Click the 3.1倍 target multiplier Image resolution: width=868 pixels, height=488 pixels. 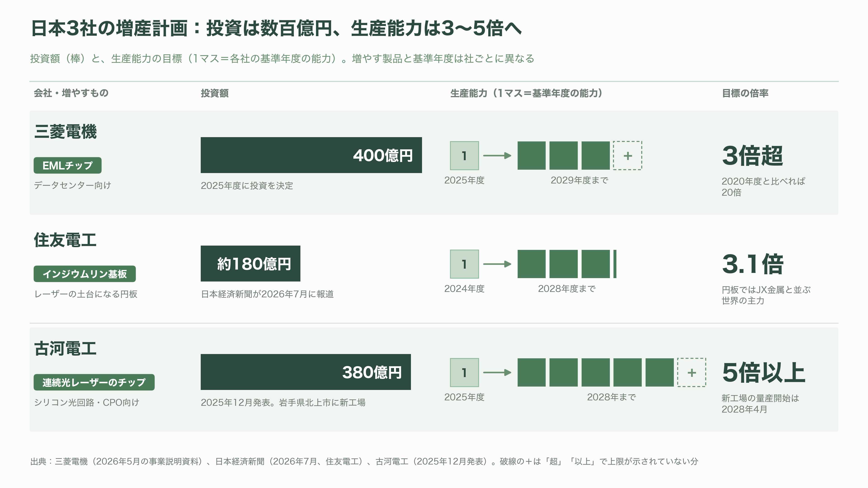pos(753,264)
